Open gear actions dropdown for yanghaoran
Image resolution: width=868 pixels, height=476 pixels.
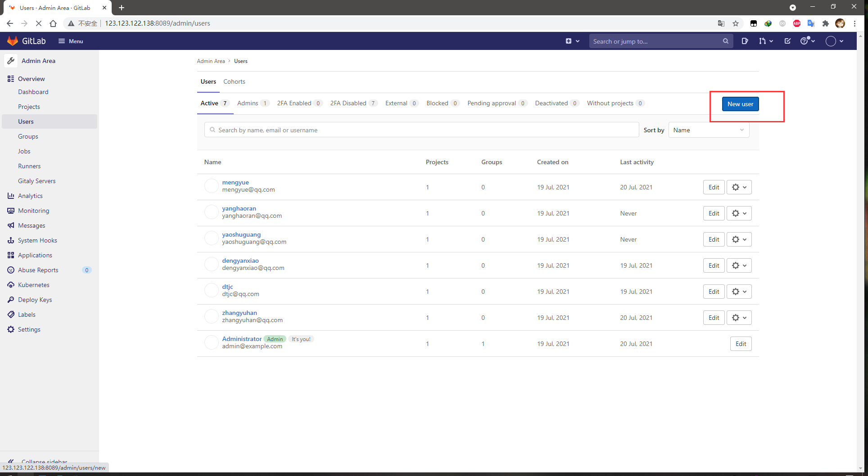click(739, 213)
